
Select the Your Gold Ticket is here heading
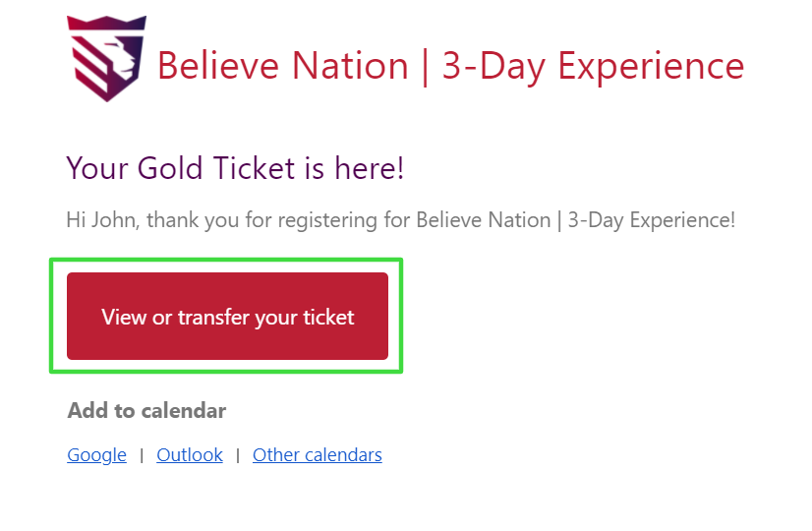pos(235,168)
